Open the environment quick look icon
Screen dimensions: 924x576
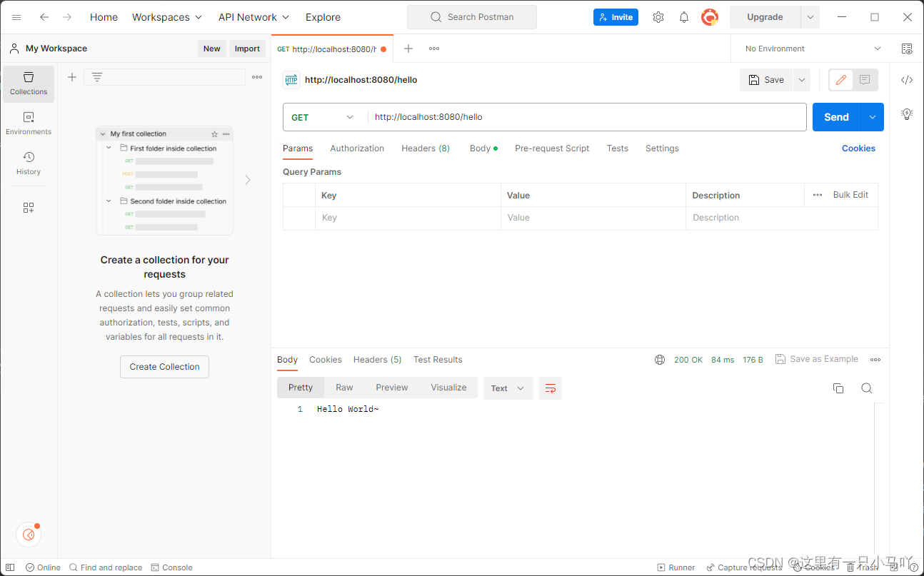907,49
